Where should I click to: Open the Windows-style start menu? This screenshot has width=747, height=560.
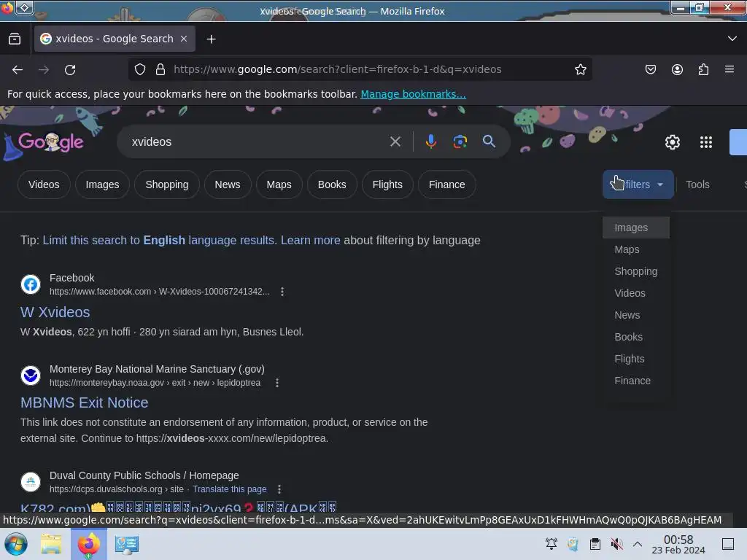15,544
